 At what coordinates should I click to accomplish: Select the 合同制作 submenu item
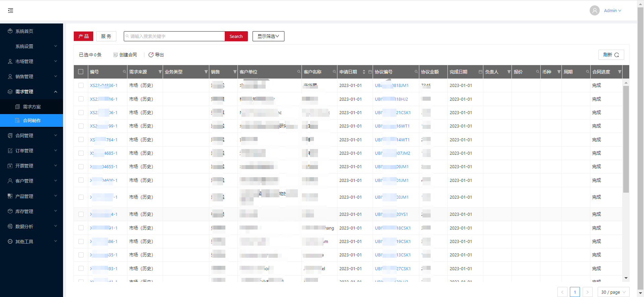pos(32,120)
